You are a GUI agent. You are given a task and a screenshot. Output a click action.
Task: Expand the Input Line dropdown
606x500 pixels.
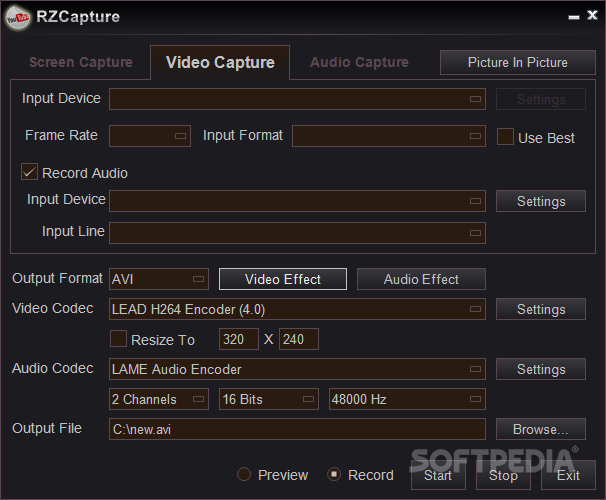[297, 233]
